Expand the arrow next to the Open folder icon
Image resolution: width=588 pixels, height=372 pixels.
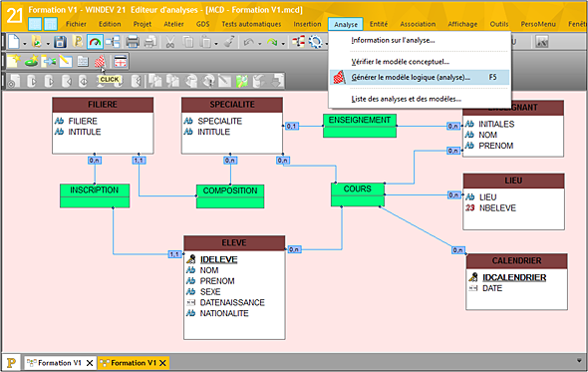(48, 44)
